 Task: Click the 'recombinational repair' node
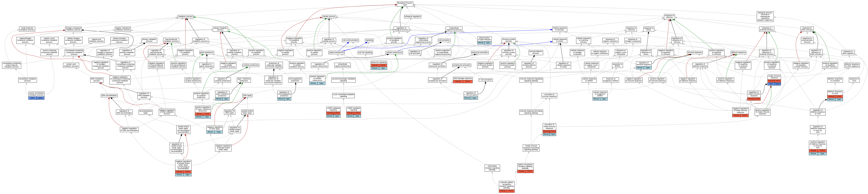point(146,112)
